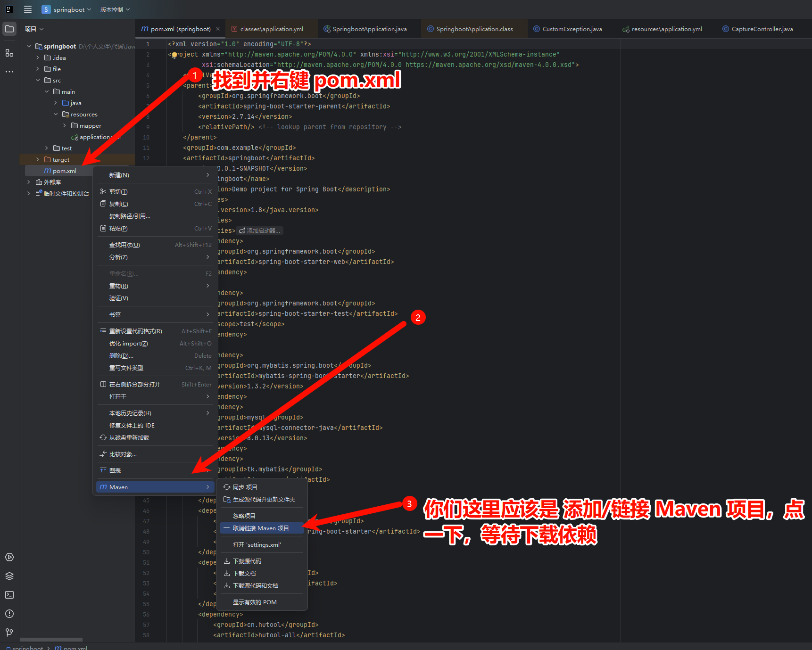Viewport: 812px width, 650px height.
Task: Click Add Starters (添加启动器...) inlay hint
Action: [260, 230]
